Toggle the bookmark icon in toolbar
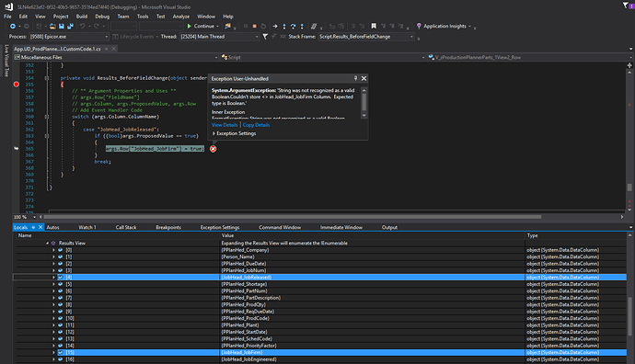 coord(374,27)
